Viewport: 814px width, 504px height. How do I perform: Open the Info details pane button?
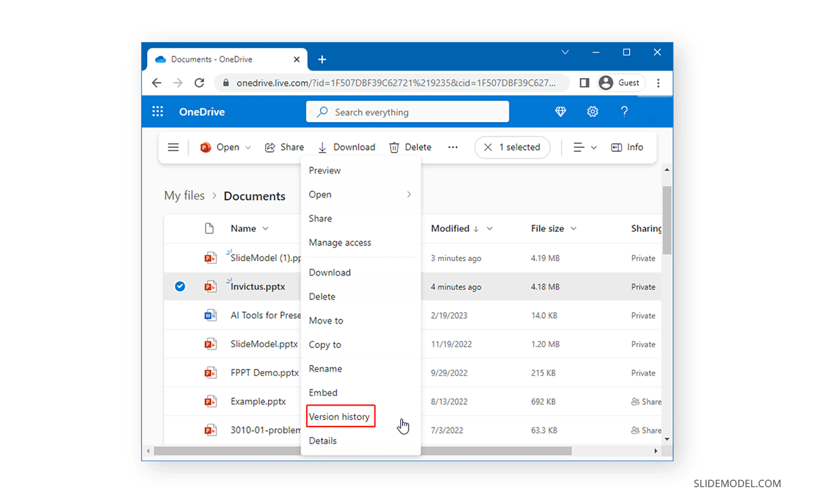pyautogui.click(x=627, y=147)
